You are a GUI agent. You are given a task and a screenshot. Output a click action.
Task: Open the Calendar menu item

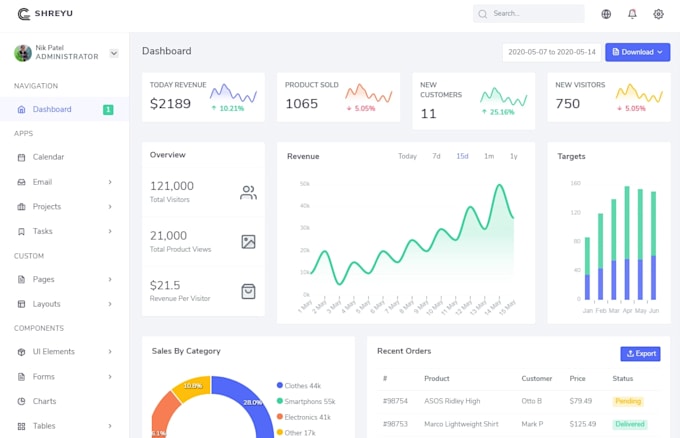[x=64, y=157]
